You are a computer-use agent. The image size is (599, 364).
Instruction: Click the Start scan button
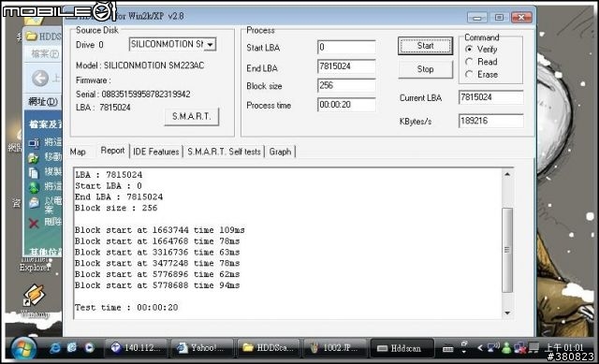(425, 46)
